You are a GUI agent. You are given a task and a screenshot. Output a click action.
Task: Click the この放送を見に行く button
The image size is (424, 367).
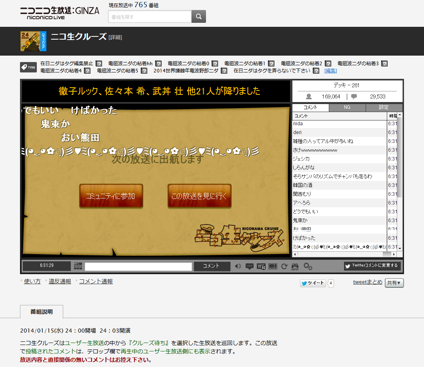click(x=199, y=196)
